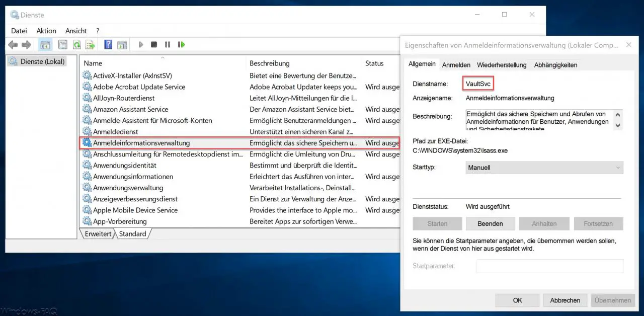Click the export list toolbar icon
644x316 pixels.
(x=90, y=45)
